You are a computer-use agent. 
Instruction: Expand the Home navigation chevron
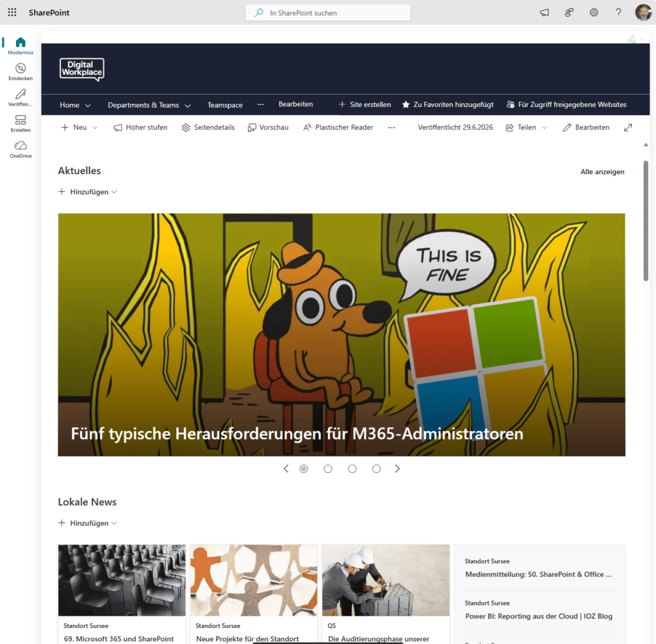[x=88, y=106]
